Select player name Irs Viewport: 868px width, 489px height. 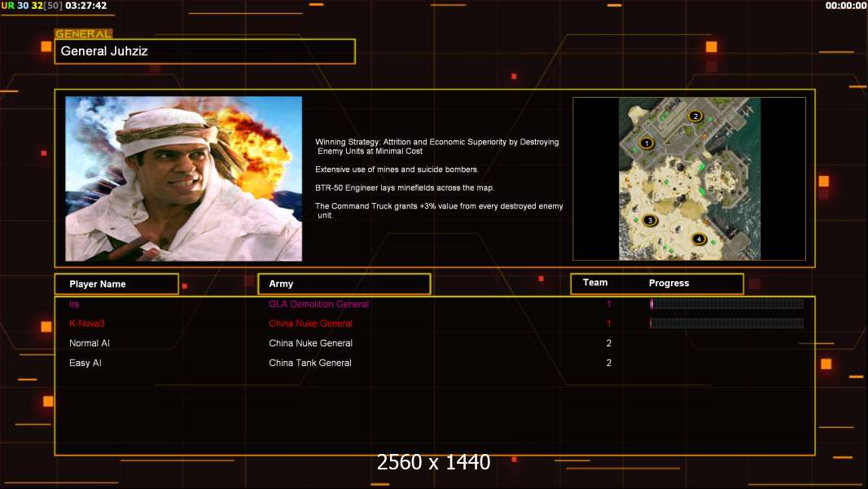click(x=74, y=304)
